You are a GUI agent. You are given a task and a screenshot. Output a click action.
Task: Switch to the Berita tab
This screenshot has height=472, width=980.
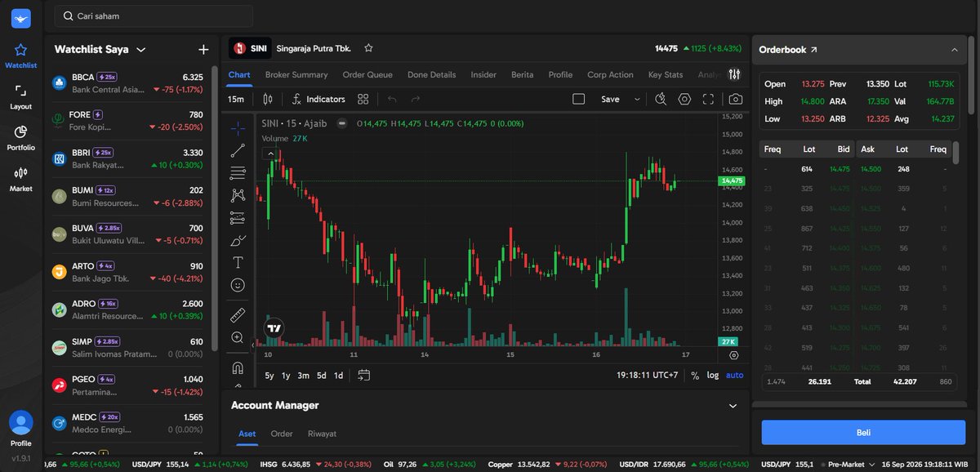522,74
